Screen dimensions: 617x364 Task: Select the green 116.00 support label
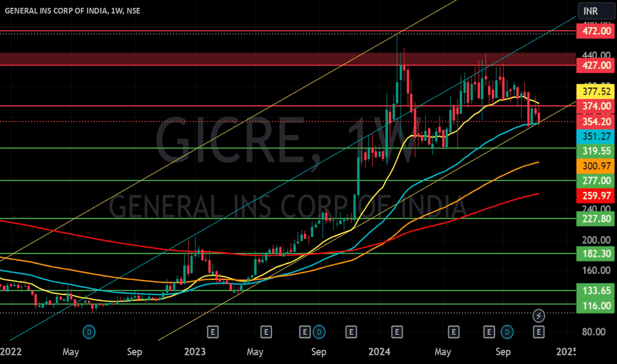point(595,305)
